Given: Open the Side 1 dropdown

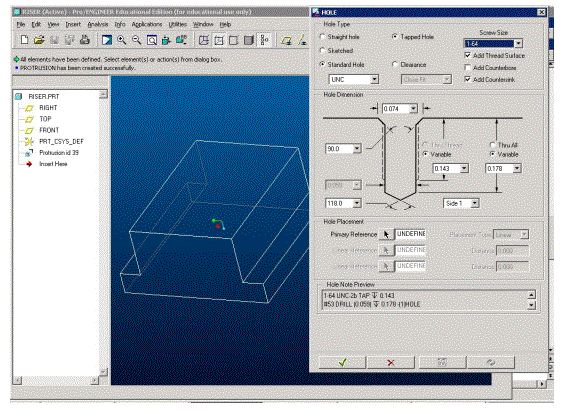Looking at the screenshot, I should [x=475, y=203].
